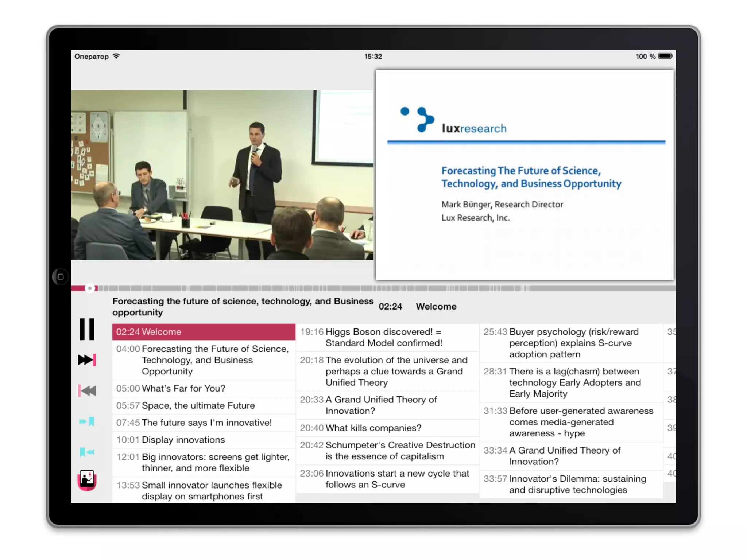Tap the Lux Research slide preview
This screenshot has height=560, width=747.
[x=525, y=175]
